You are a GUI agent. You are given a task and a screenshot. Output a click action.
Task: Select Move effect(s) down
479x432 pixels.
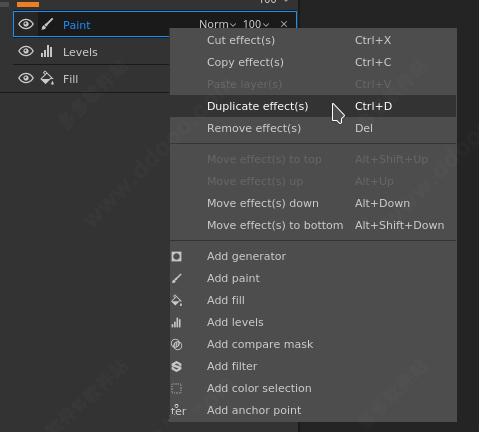(313, 203)
